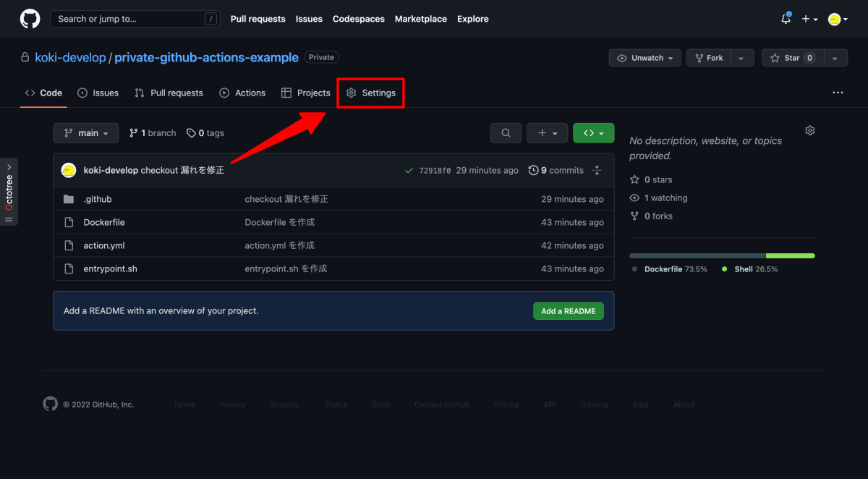
Task: Open commit hash 72918f0
Action: (435, 171)
